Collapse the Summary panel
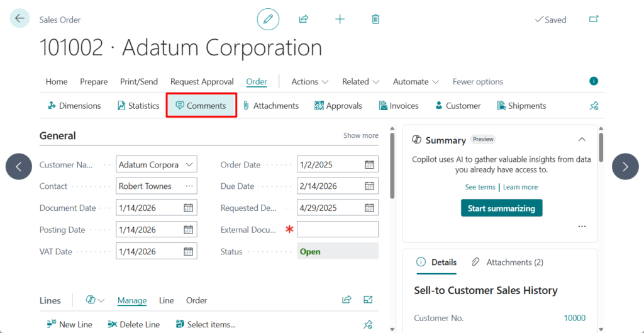 pos(582,139)
